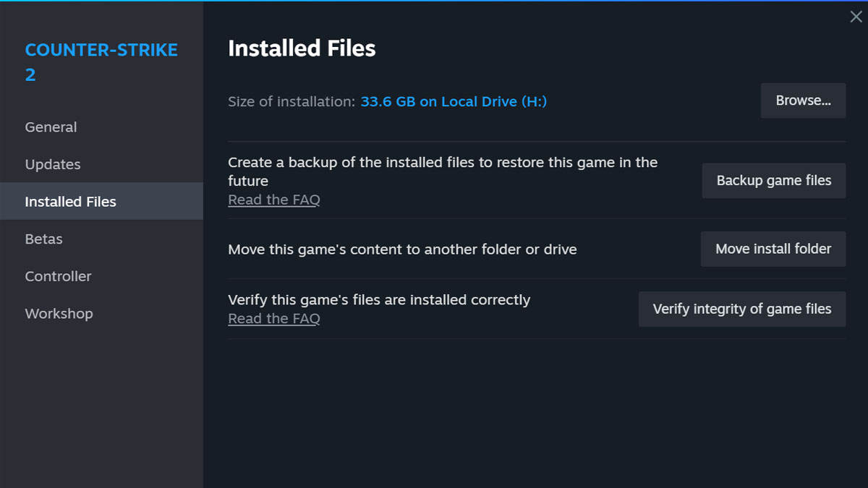Open the General settings tab

click(51, 127)
